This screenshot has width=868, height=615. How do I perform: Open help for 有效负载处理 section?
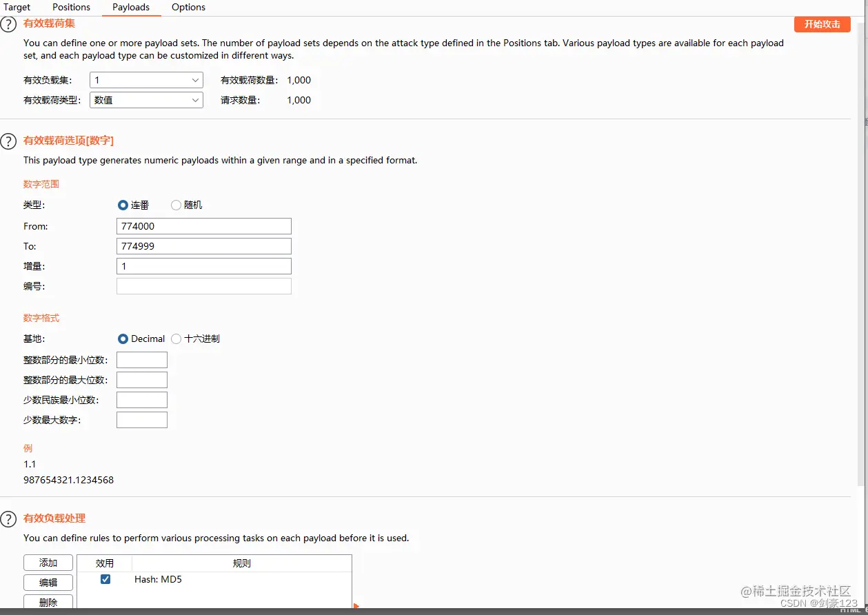click(8, 519)
